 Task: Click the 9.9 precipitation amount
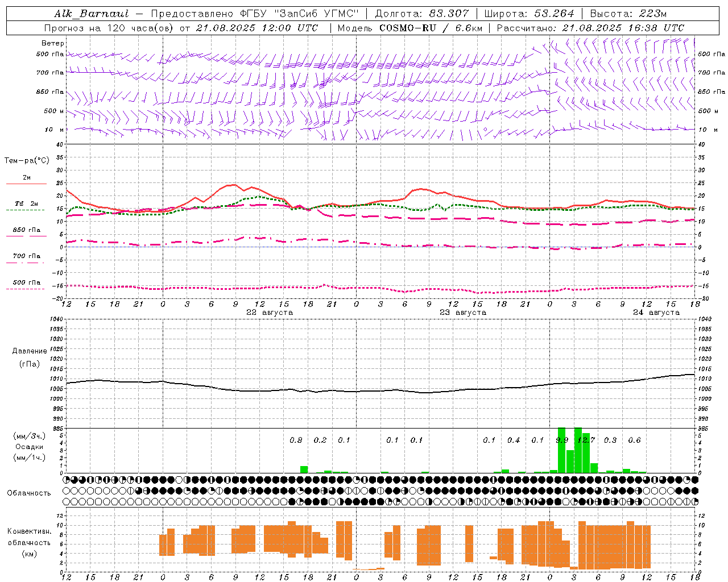[x=562, y=440]
